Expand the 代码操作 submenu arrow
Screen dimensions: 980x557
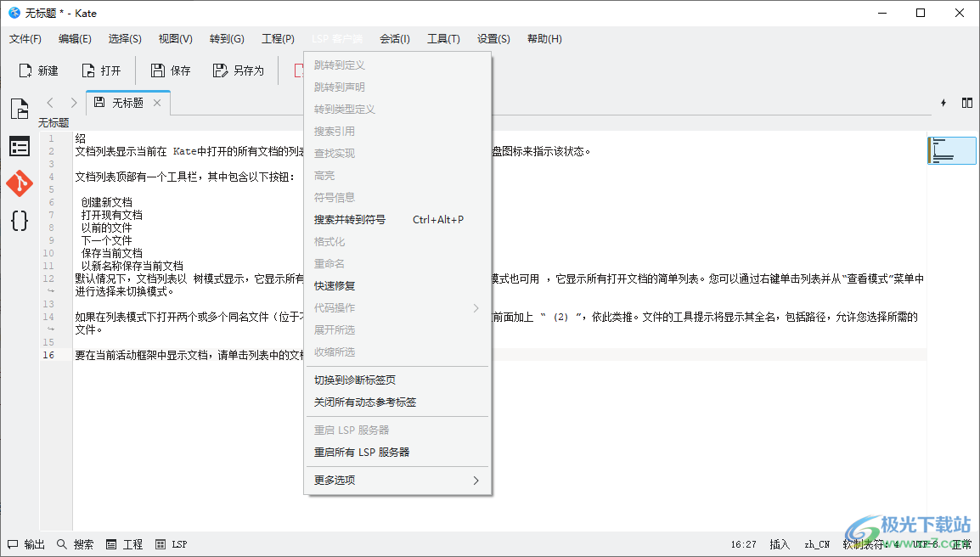(x=476, y=307)
